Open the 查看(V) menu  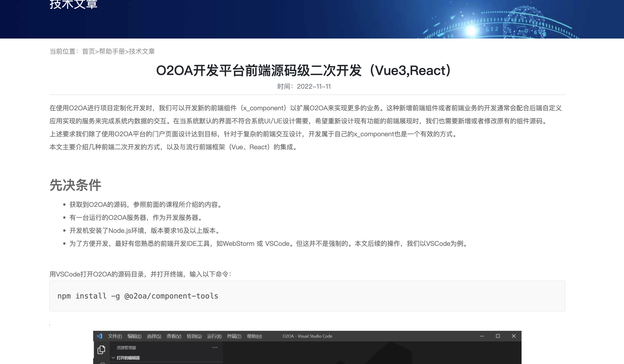pyautogui.click(x=174, y=336)
